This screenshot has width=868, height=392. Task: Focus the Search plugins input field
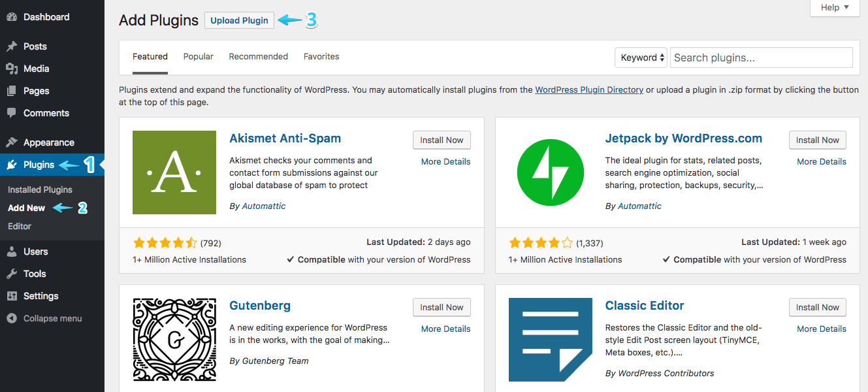pyautogui.click(x=762, y=57)
